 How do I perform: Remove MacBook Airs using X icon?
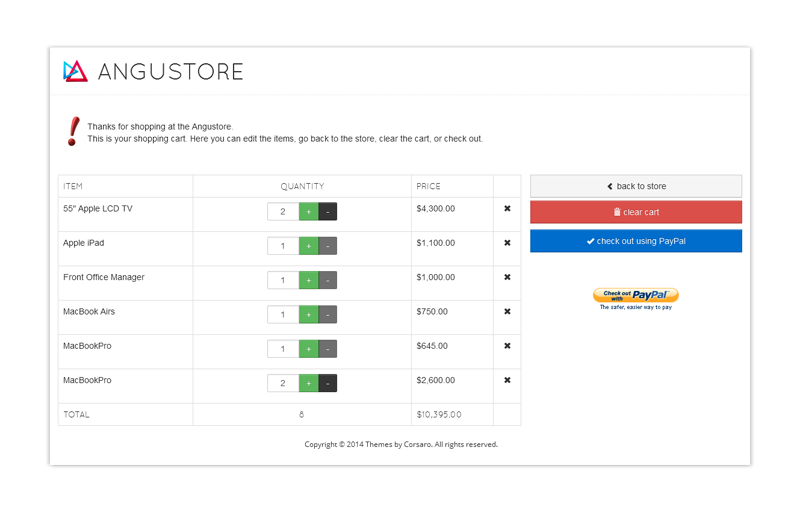507,311
